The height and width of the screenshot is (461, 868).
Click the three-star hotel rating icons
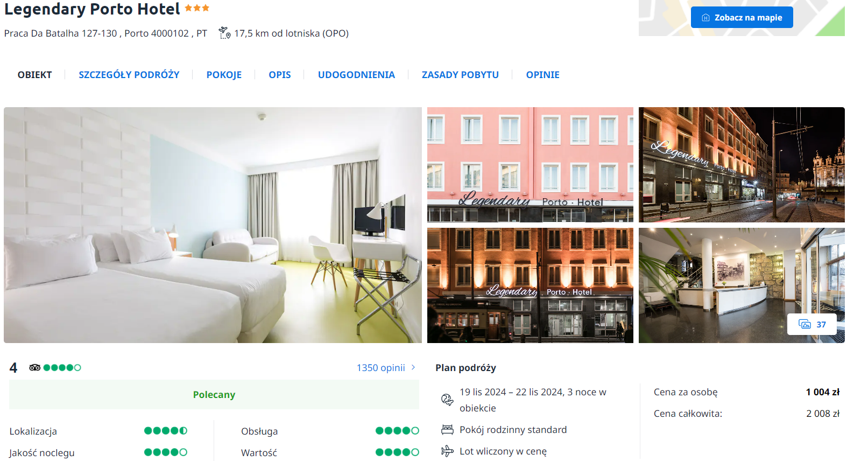(197, 8)
